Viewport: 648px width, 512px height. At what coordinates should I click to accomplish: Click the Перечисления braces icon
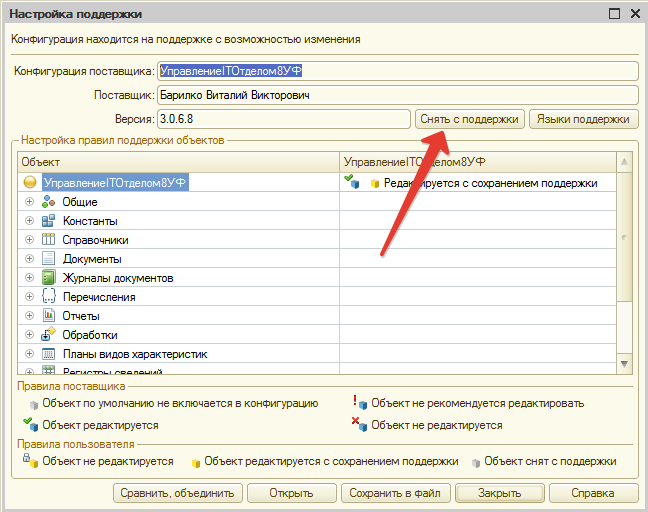(x=48, y=297)
